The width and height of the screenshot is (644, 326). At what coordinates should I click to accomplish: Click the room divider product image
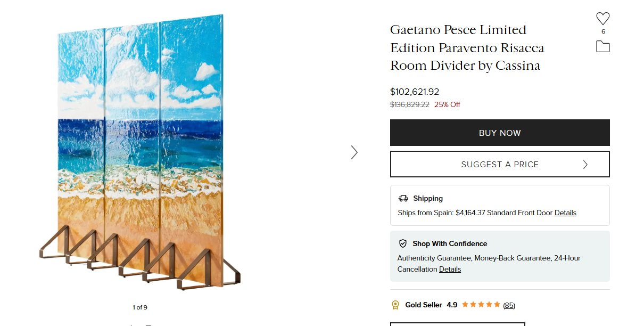point(141,152)
